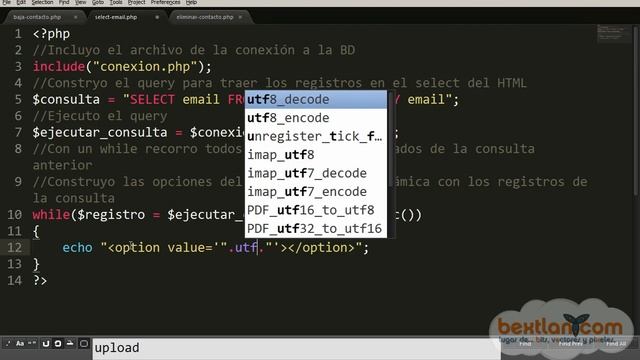Toggle regular expression search option
This screenshot has height=360, width=640.
pos(8,344)
